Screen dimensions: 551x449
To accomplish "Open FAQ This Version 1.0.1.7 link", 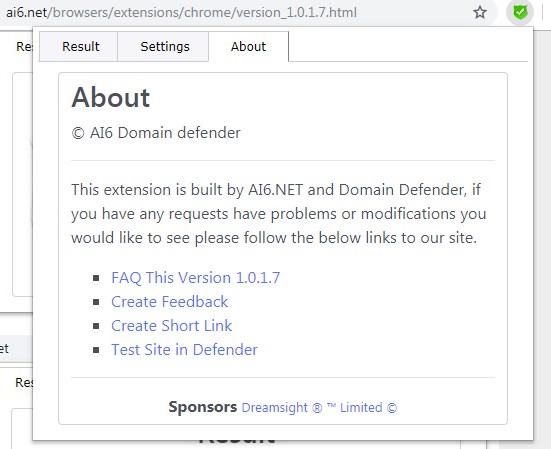I will [196, 278].
